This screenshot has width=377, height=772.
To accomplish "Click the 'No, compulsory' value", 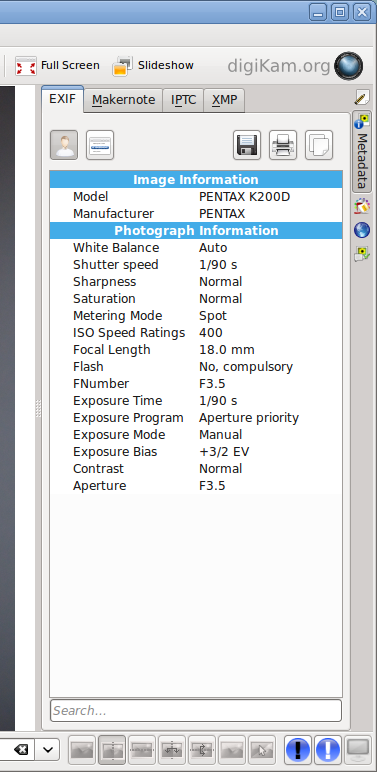I will 246,367.
